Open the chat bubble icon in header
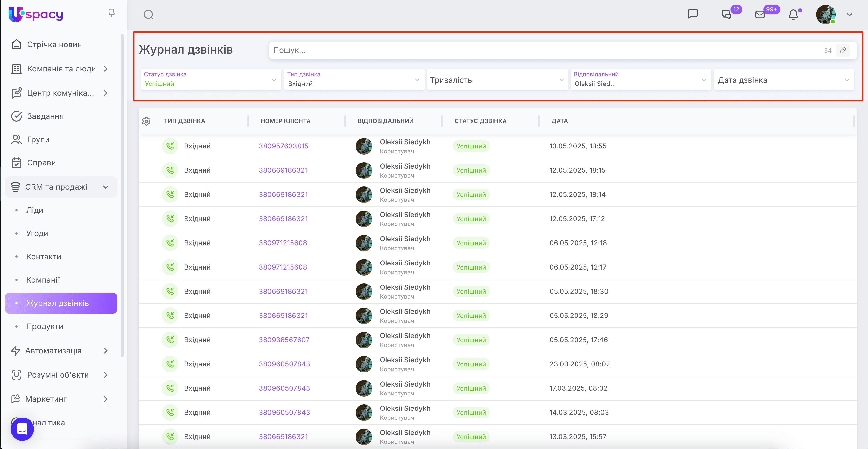 coord(693,14)
